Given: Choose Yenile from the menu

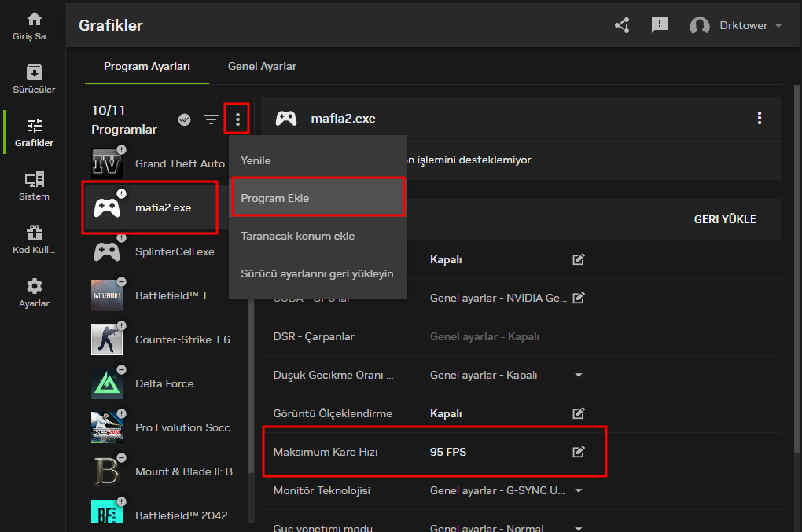Looking at the screenshot, I should point(318,160).
